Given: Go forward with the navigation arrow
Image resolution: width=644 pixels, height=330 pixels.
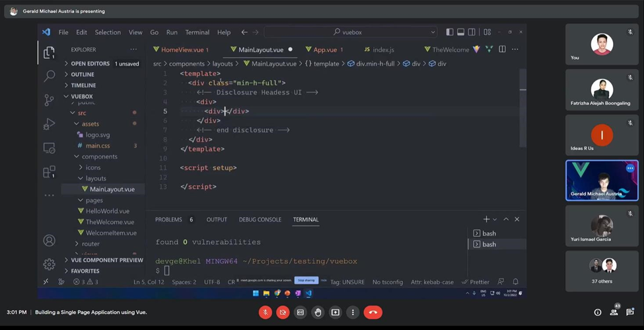Looking at the screenshot, I should [x=255, y=32].
